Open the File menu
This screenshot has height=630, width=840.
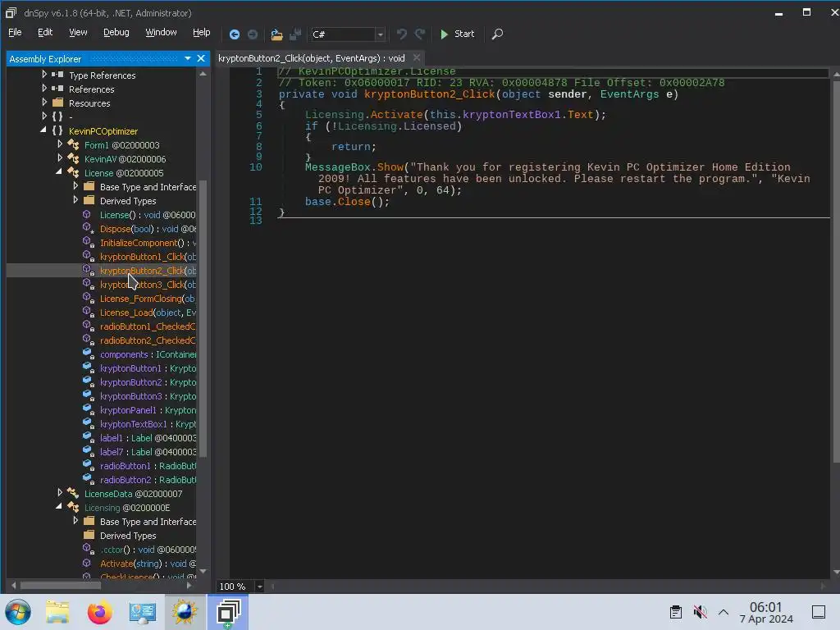coord(15,32)
